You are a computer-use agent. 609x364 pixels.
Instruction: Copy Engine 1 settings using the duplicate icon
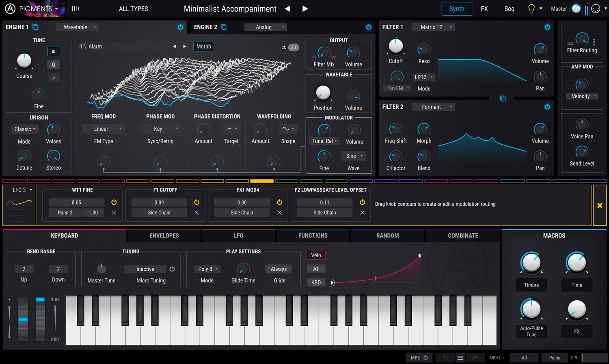35,27
